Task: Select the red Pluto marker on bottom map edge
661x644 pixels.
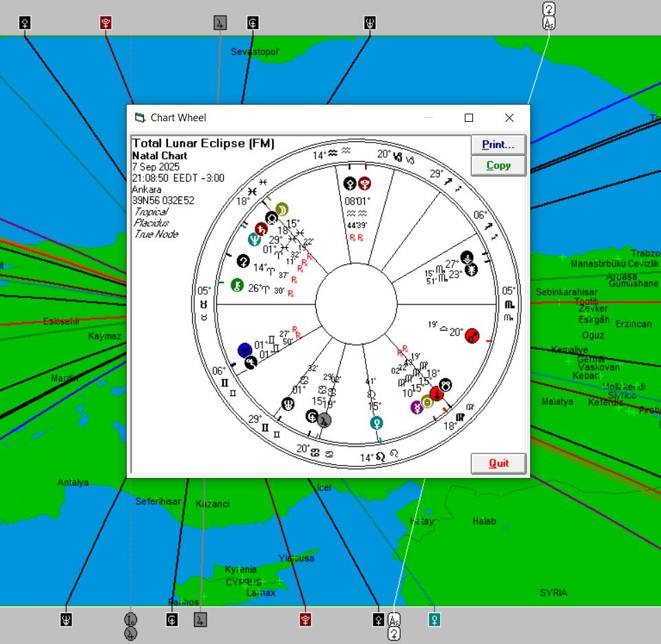Action: pyautogui.click(x=305, y=619)
